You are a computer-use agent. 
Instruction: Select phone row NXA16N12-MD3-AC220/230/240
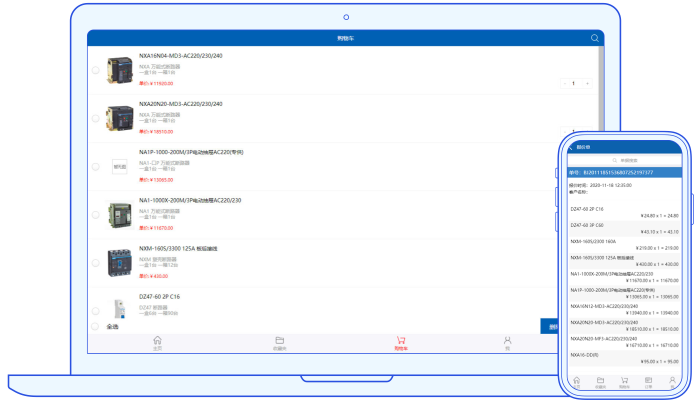click(x=624, y=310)
